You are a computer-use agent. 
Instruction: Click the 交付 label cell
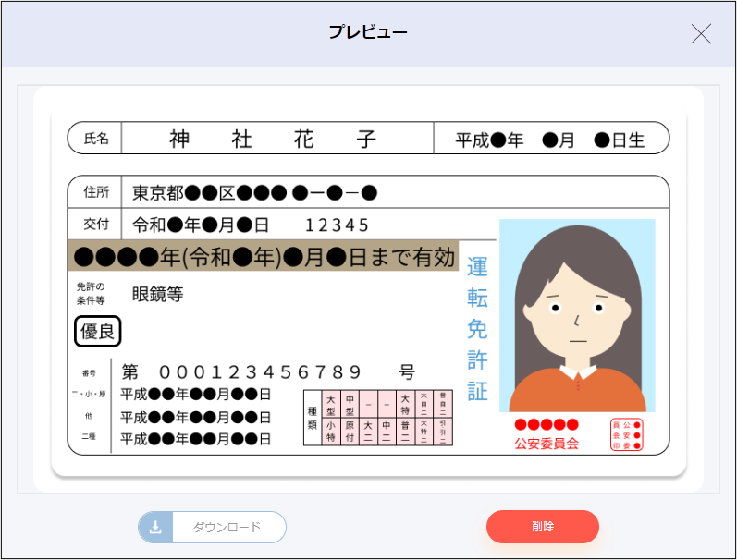(x=96, y=224)
